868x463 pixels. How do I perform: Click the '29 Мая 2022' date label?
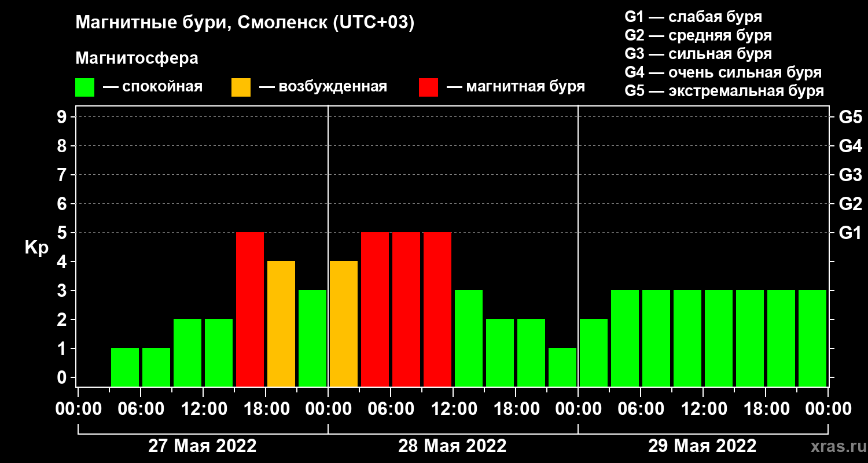702,446
